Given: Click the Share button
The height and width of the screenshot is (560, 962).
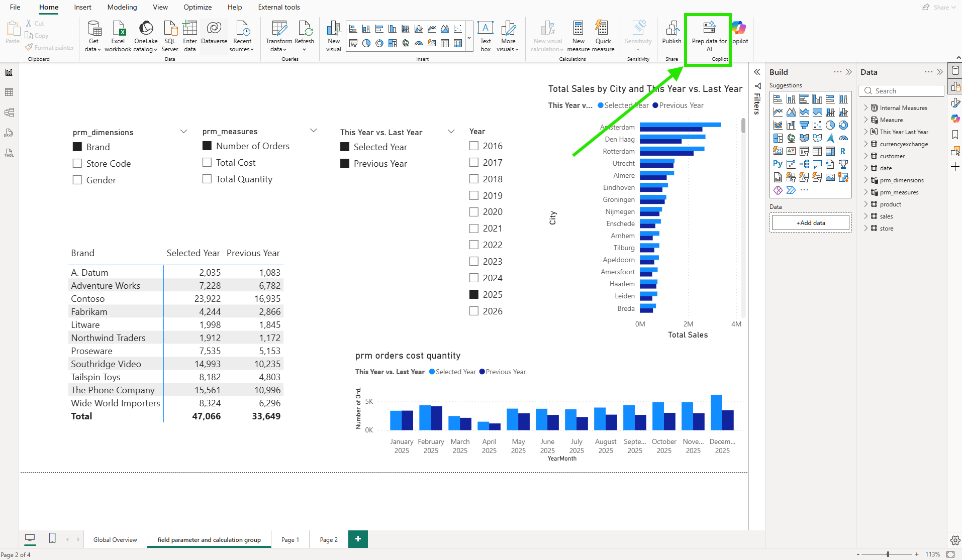Looking at the screenshot, I should coord(938,7).
